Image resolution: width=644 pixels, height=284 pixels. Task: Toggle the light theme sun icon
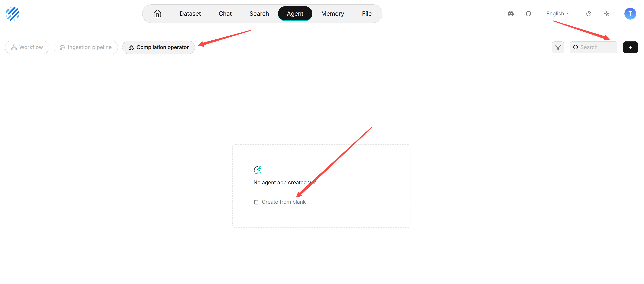click(607, 14)
